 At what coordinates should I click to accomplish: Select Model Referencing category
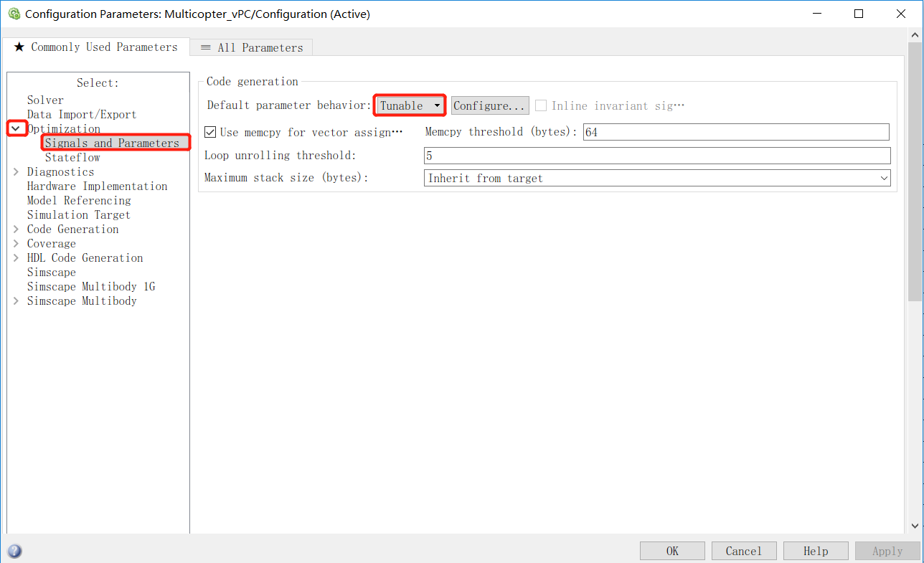tap(79, 200)
